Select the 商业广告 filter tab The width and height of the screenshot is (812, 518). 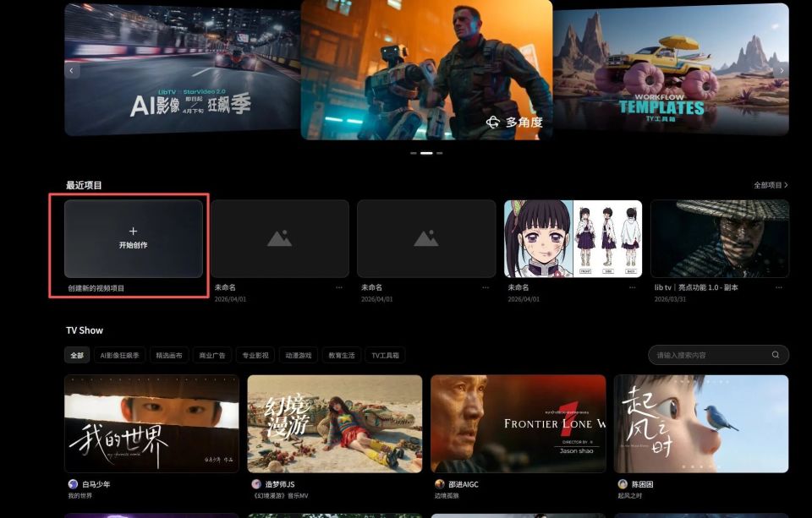211,356
